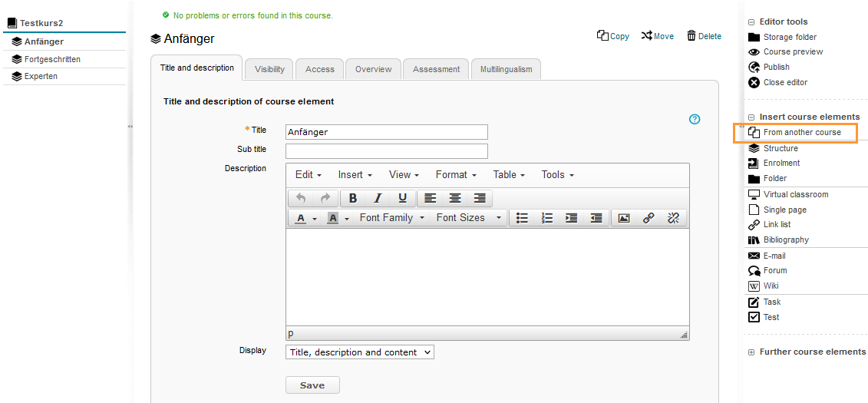
Task: Open the Display dropdown
Action: coord(359,352)
